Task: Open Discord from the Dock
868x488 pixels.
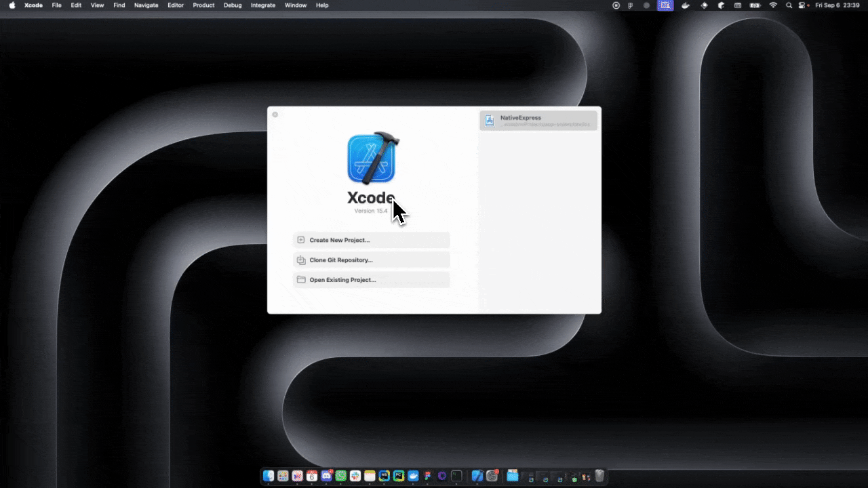Action: (x=326, y=476)
